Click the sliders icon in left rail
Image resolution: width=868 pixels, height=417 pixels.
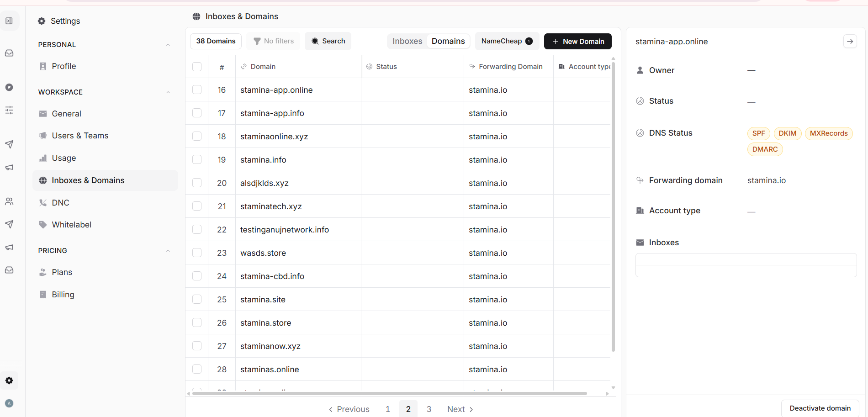point(9,110)
